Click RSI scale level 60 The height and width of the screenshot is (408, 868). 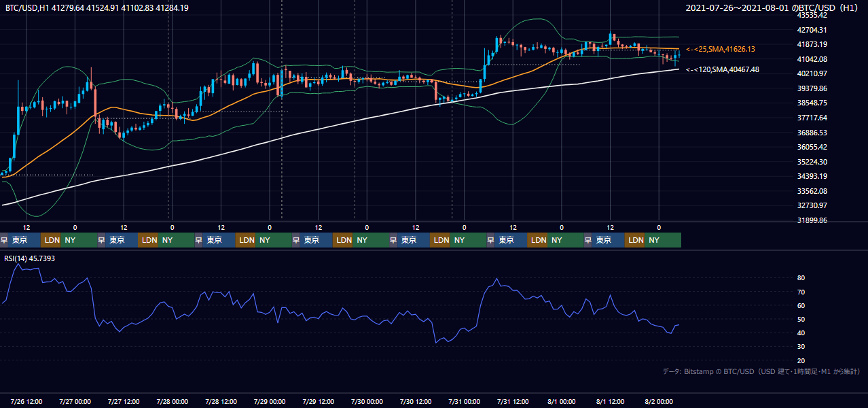pyautogui.click(x=801, y=305)
